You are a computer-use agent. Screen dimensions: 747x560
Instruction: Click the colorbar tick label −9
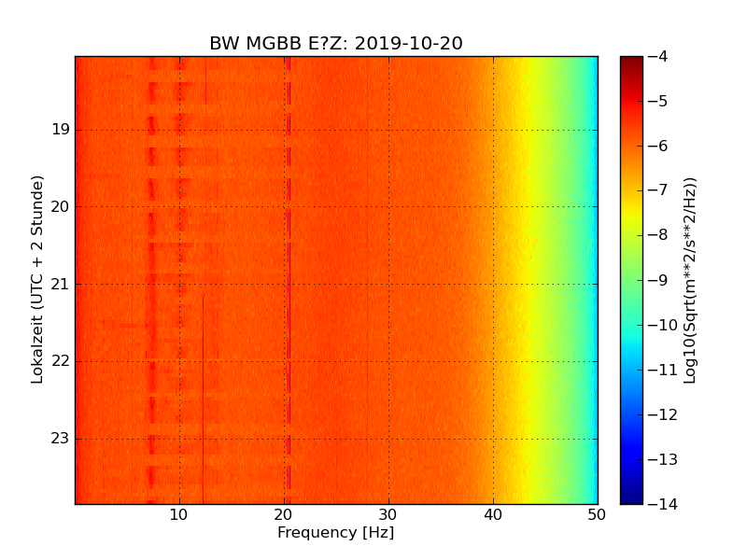pos(658,279)
